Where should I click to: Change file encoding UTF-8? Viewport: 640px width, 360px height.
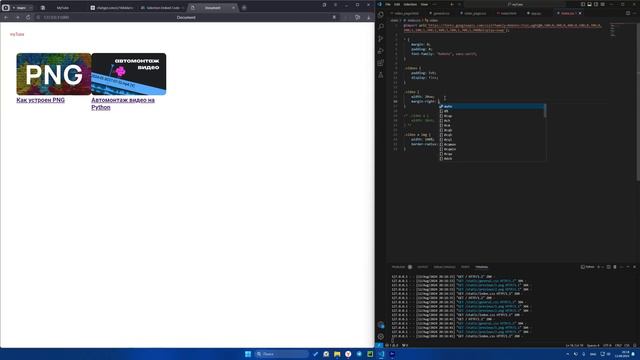(x=607, y=345)
